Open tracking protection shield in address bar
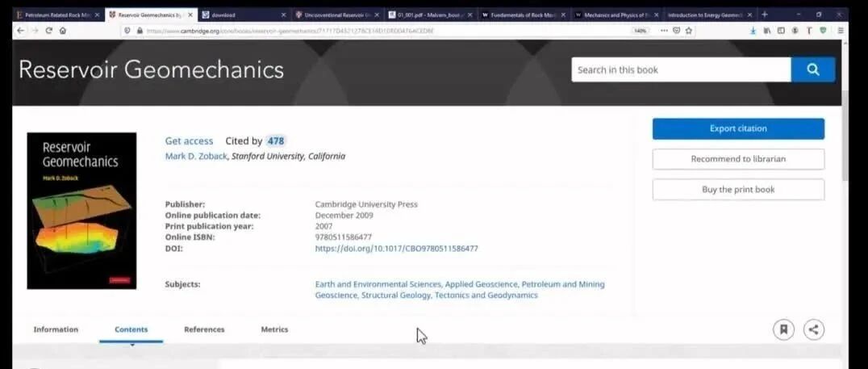 [x=127, y=31]
